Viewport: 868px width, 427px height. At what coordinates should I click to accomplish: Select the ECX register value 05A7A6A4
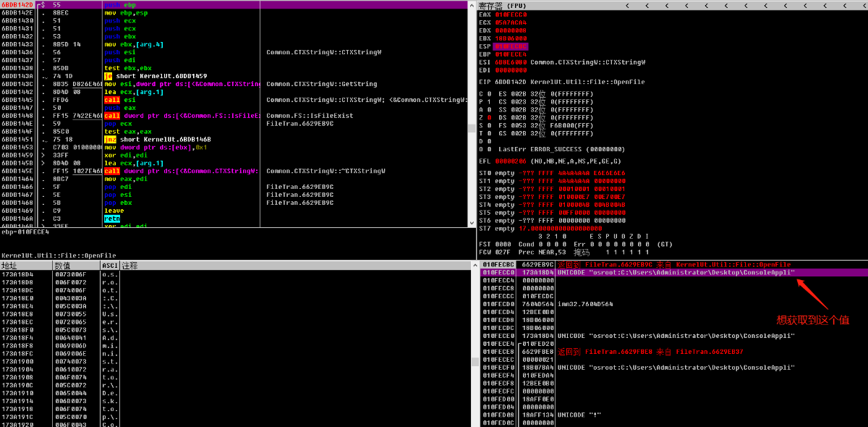point(511,23)
